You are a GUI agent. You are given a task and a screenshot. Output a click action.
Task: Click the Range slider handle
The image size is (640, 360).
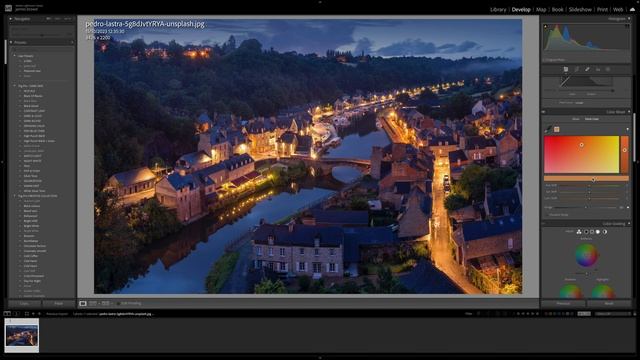[586, 207]
